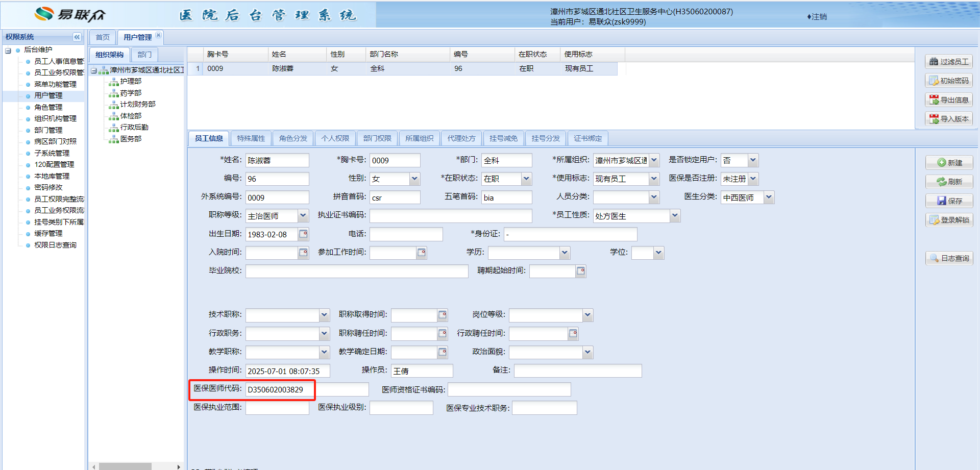Click the 毕业院校 input field
Screen dimensions: 980x470
point(357,271)
